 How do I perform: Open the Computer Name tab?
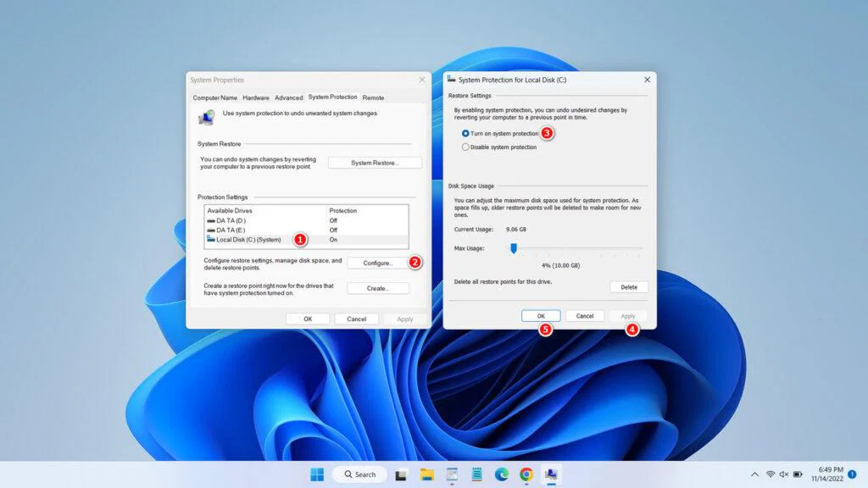click(214, 97)
